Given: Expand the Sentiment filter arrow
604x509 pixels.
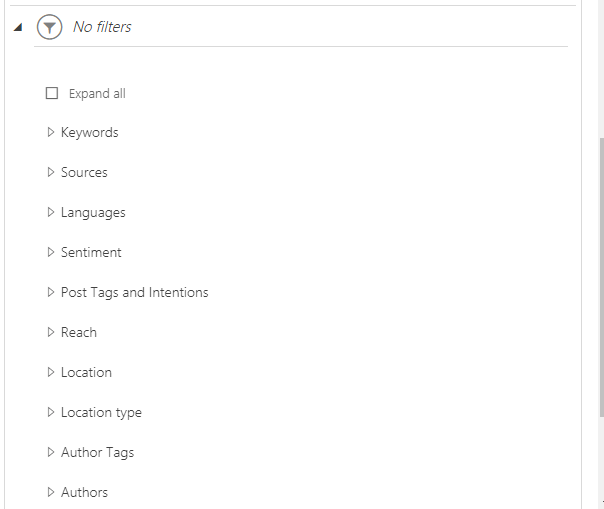Looking at the screenshot, I should (x=50, y=252).
